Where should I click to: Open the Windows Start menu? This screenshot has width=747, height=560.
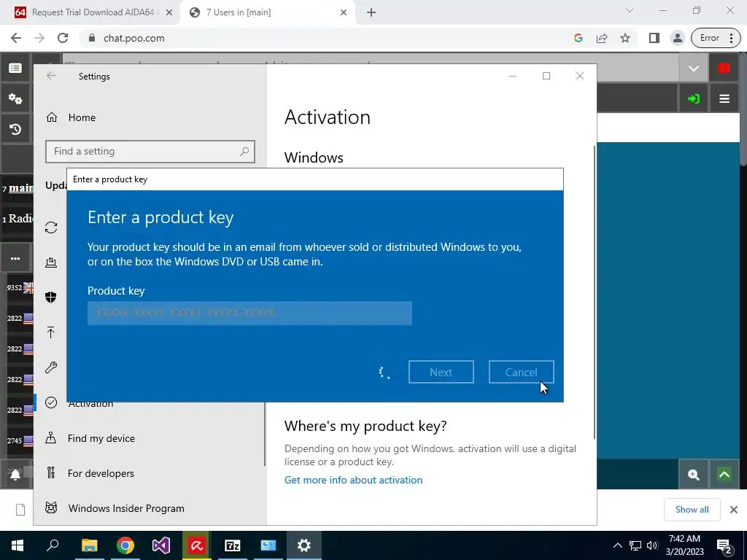coord(18,545)
